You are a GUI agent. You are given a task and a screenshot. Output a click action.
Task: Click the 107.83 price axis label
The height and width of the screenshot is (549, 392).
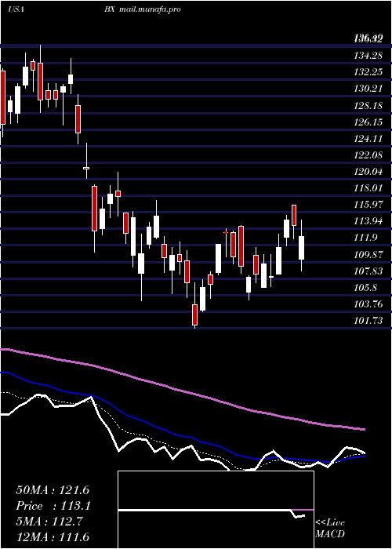[368, 271]
